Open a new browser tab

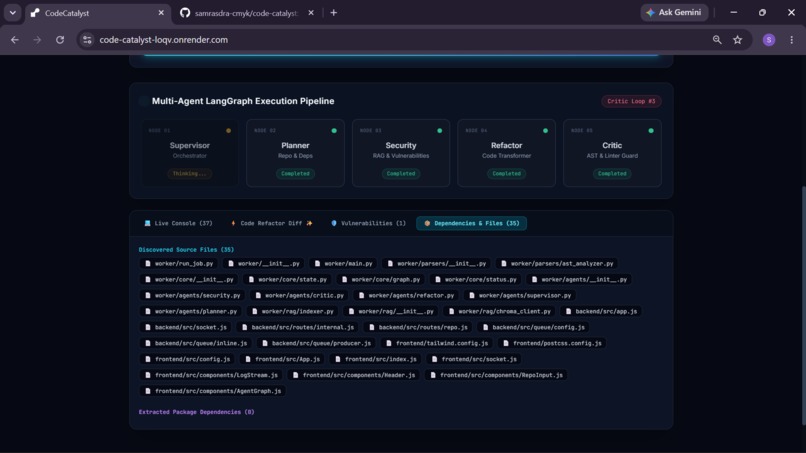pos(334,13)
